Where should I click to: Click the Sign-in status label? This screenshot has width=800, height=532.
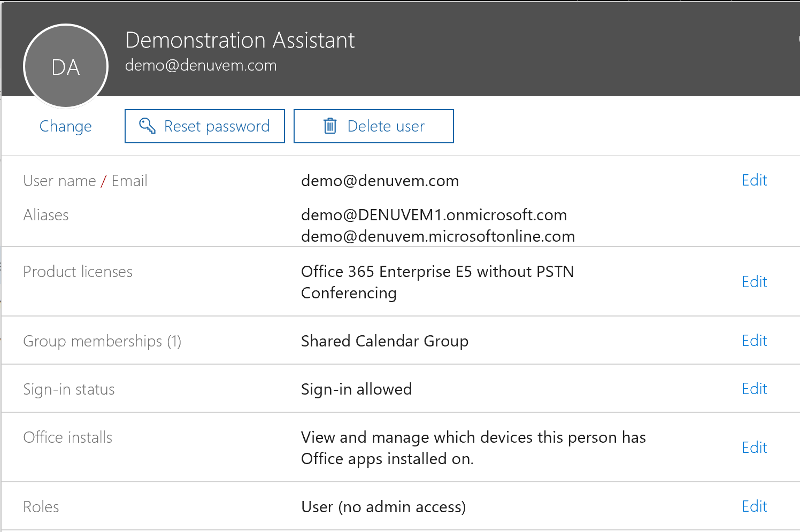pyautogui.click(x=69, y=389)
